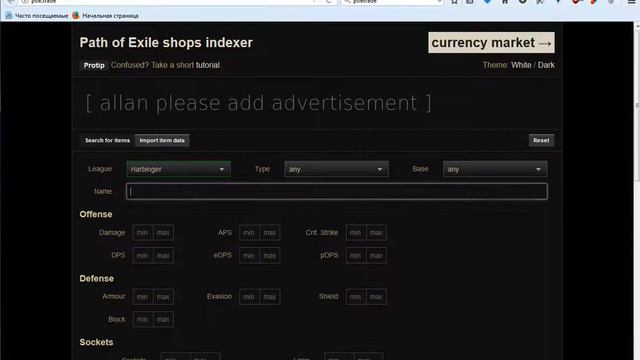Click the Offense section heading

pyautogui.click(x=96, y=214)
